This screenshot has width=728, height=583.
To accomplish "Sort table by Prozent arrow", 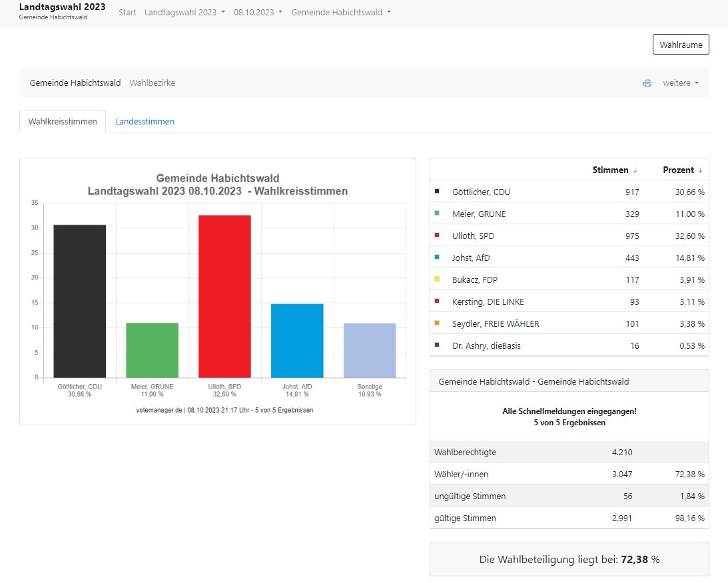I will (x=700, y=170).
